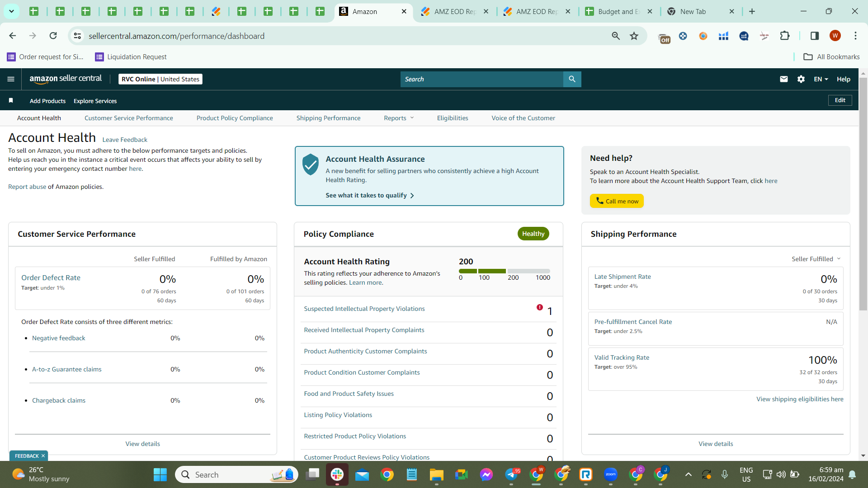Click the search magnifier button
Viewport: 868px width, 488px height.
[x=572, y=79]
